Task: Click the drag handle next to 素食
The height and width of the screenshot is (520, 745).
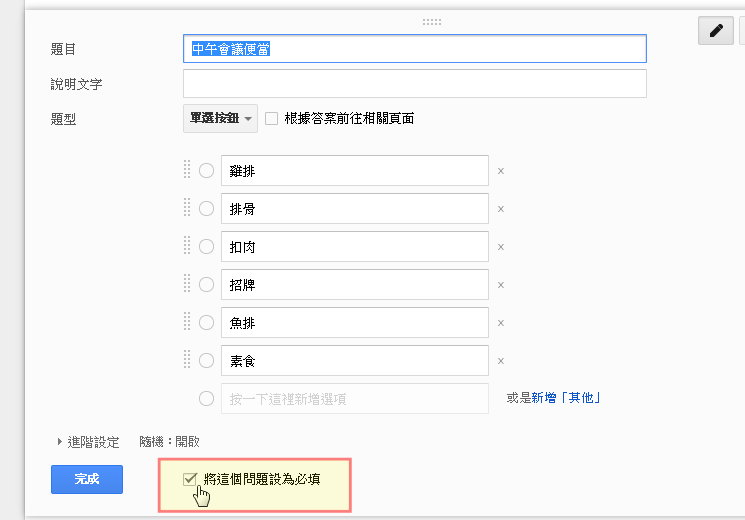Action: pos(187,360)
